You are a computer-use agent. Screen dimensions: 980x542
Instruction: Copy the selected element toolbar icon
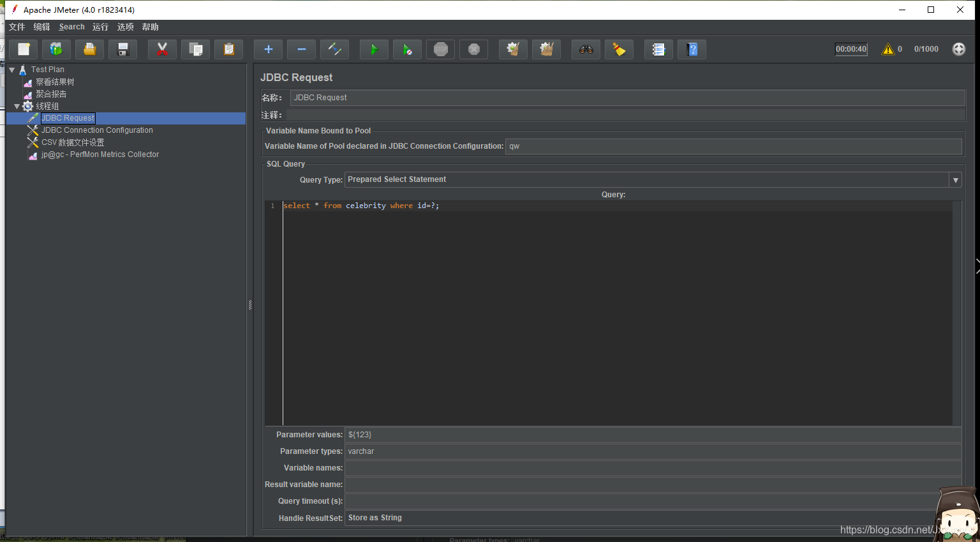click(x=196, y=49)
